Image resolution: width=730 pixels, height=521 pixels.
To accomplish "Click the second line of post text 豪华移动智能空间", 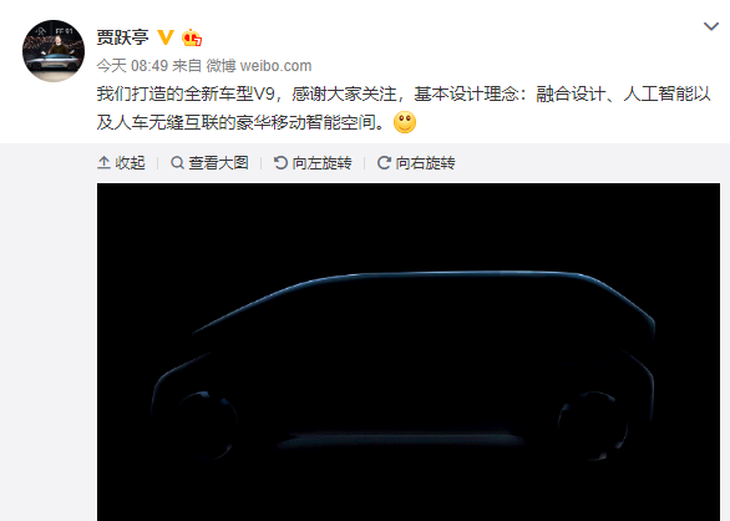I will pyautogui.click(x=240, y=122).
